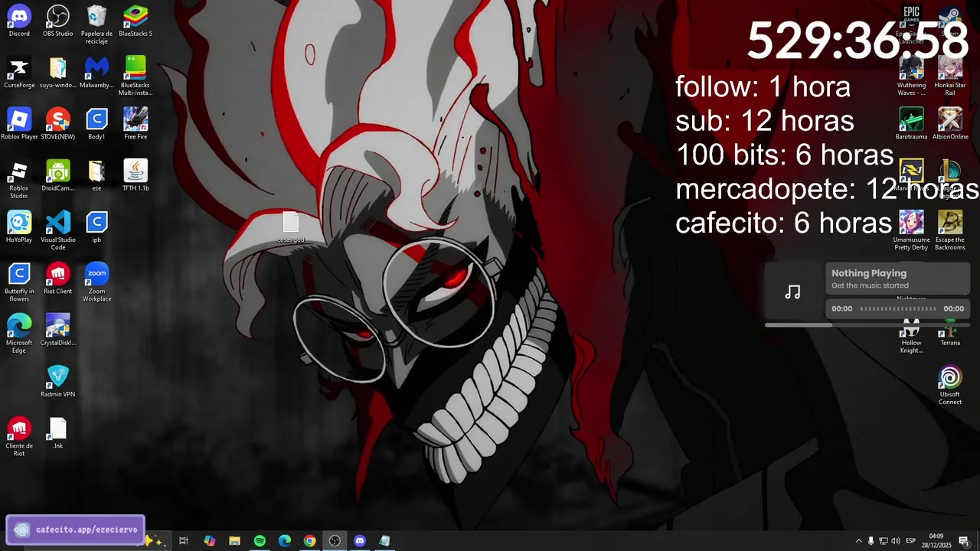The height and width of the screenshot is (551, 980).
Task: Select the Papelera de reciclaje icon
Action: [96, 24]
